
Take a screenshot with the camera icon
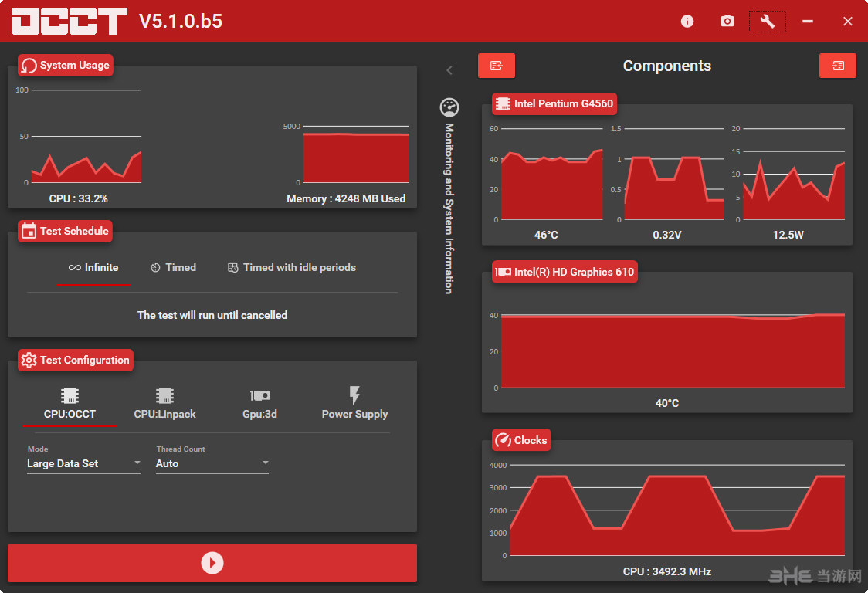point(727,21)
